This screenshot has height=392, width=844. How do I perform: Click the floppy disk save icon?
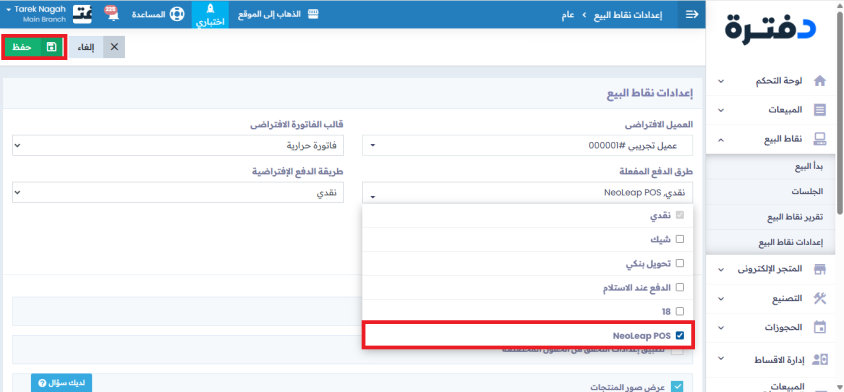pyautogui.click(x=51, y=47)
